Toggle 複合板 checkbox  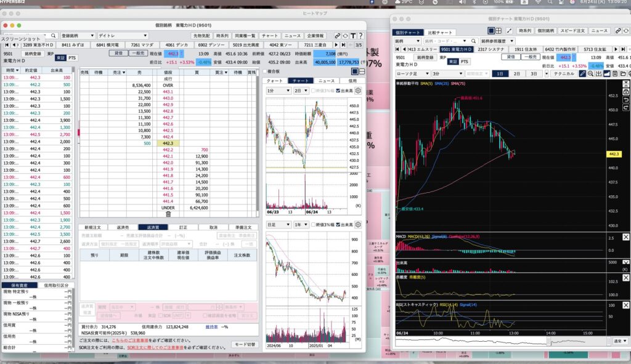[265, 71]
